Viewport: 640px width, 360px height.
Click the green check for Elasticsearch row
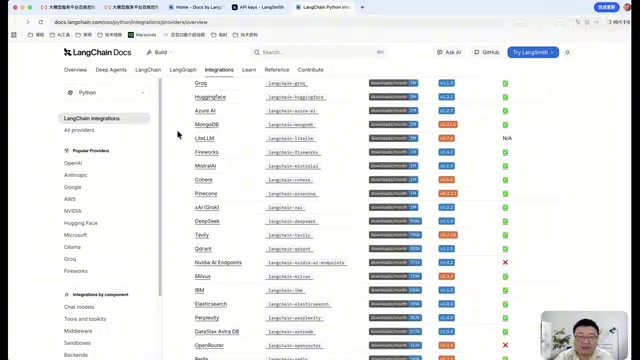pyautogui.click(x=505, y=304)
